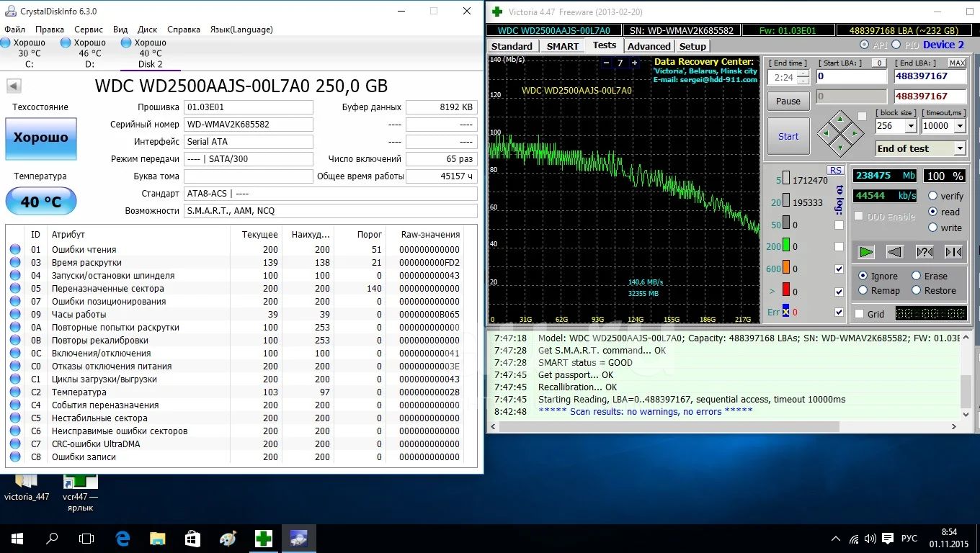Switch to CrystalDiskInfo taskbar icon
This screenshot has width=980, height=553.
tap(298, 538)
